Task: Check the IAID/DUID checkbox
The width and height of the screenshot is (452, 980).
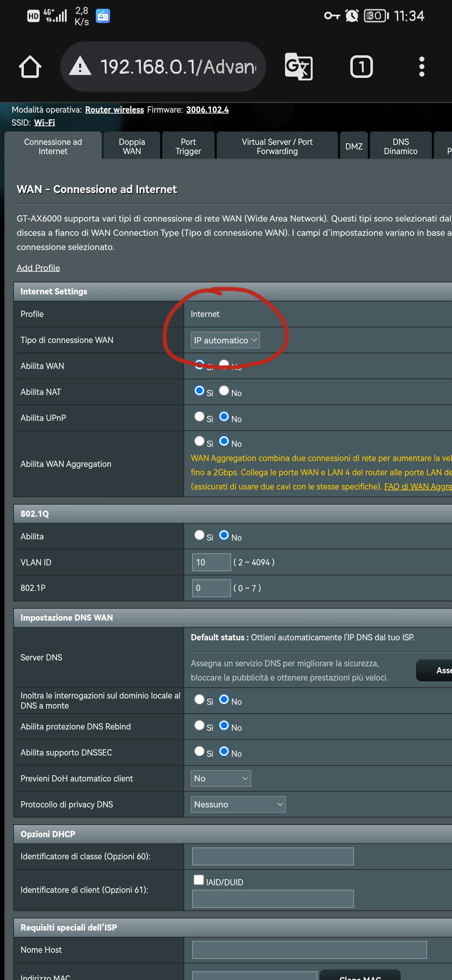Action: coord(199,880)
